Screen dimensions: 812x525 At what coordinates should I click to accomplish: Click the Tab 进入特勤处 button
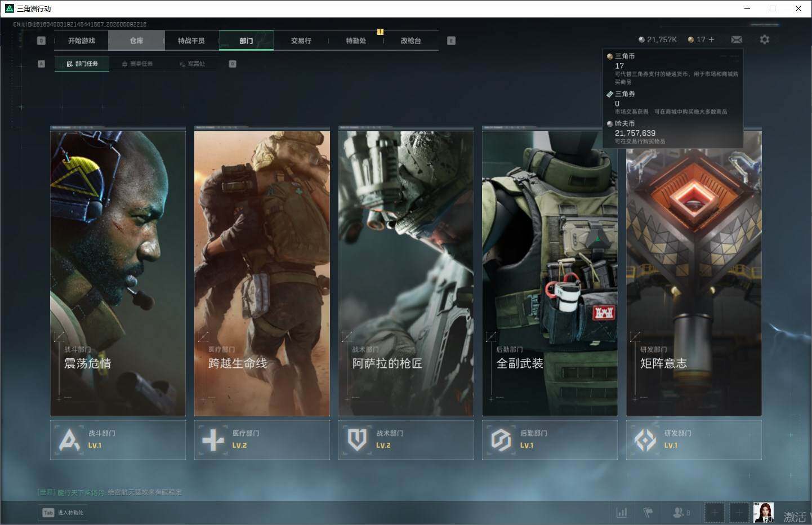63,513
